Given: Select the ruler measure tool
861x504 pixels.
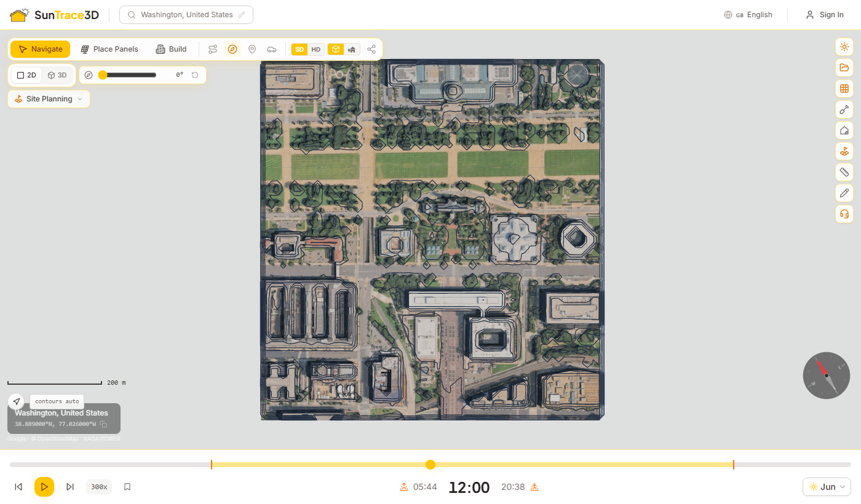Looking at the screenshot, I should [844, 172].
